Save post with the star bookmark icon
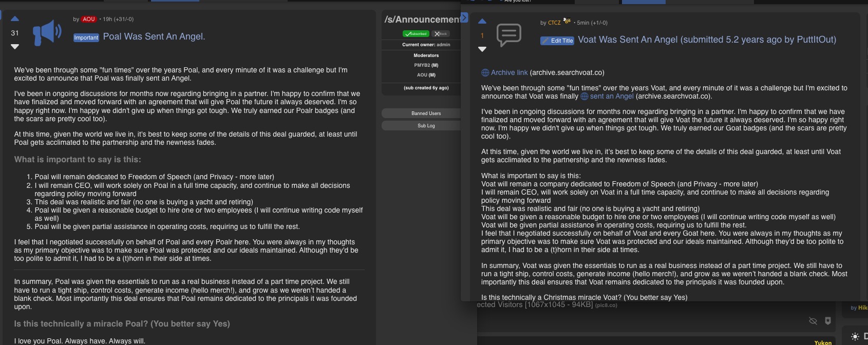Screen dimensions: 868x345 [x=827, y=321]
